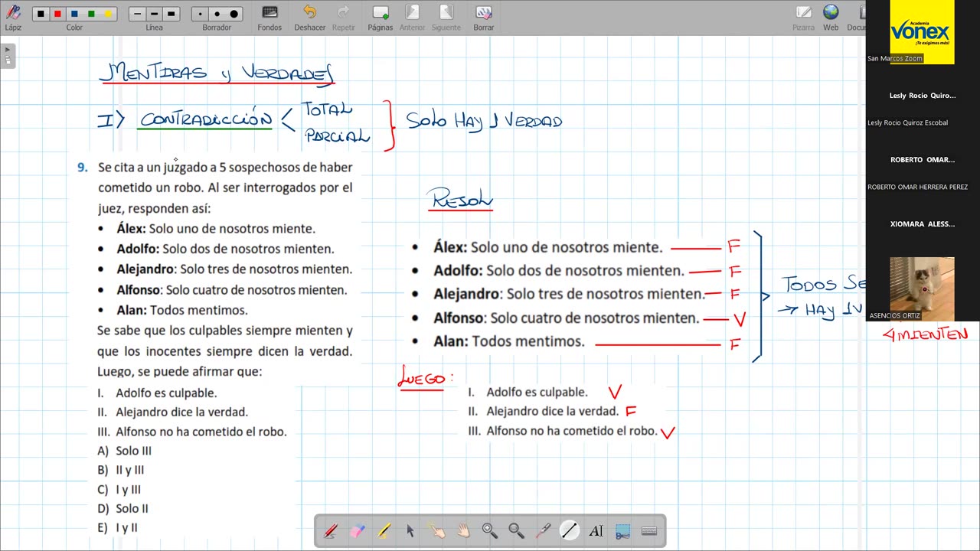Click answer option D) Solo II
Screen dimensions: 980x551
pos(123,508)
